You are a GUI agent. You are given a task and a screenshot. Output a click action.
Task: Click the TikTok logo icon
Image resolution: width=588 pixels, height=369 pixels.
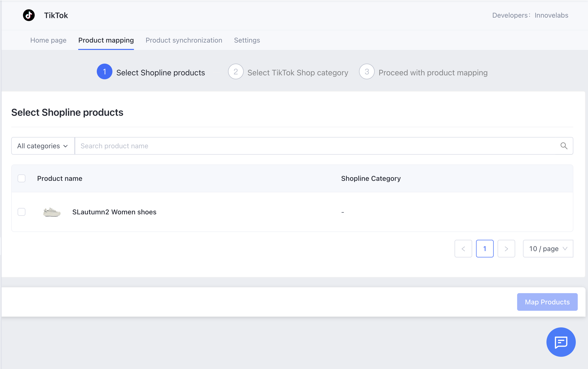(29, 15)
